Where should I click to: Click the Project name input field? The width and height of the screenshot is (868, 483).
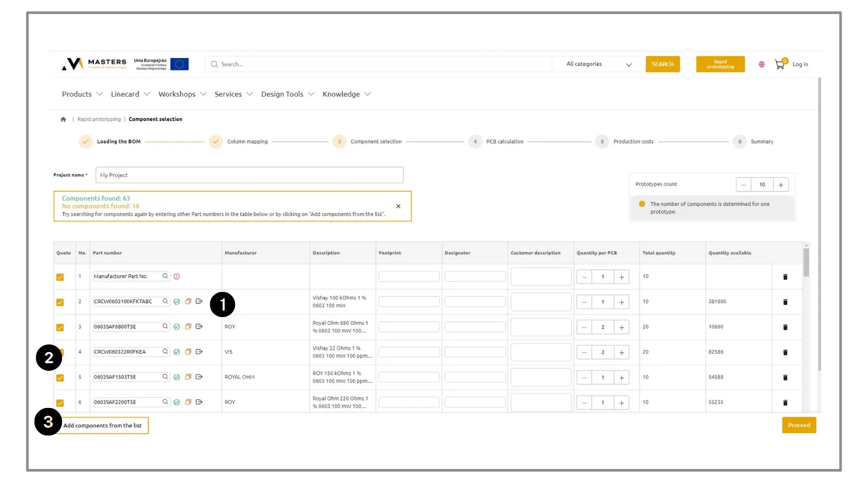pos(249,175)
